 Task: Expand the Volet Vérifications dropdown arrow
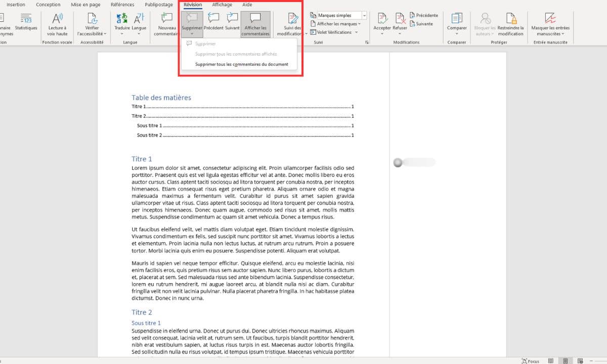[x=356, y=32]
